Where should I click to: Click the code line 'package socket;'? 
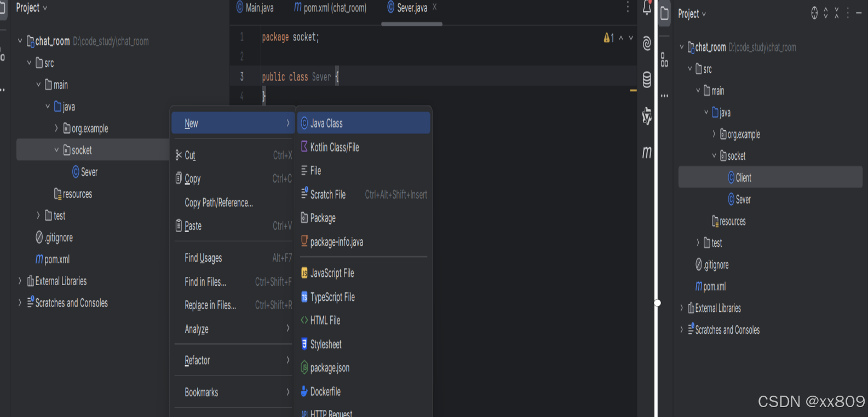290,37
